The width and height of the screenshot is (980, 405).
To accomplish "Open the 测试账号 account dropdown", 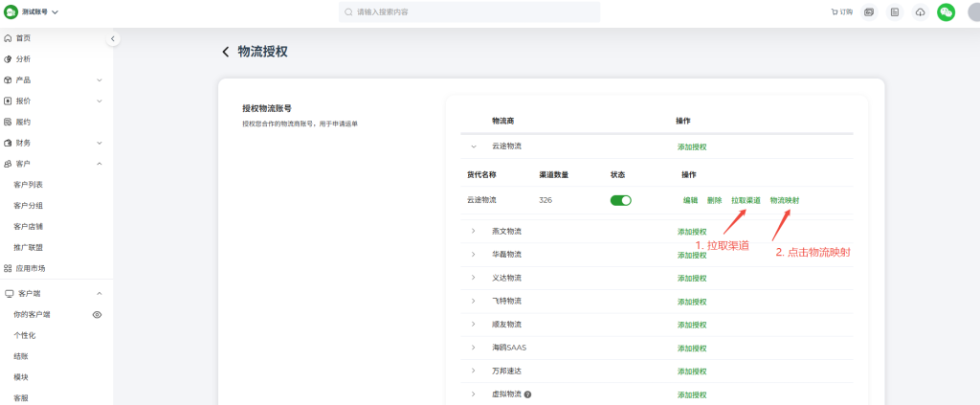I will click(33, 12).
